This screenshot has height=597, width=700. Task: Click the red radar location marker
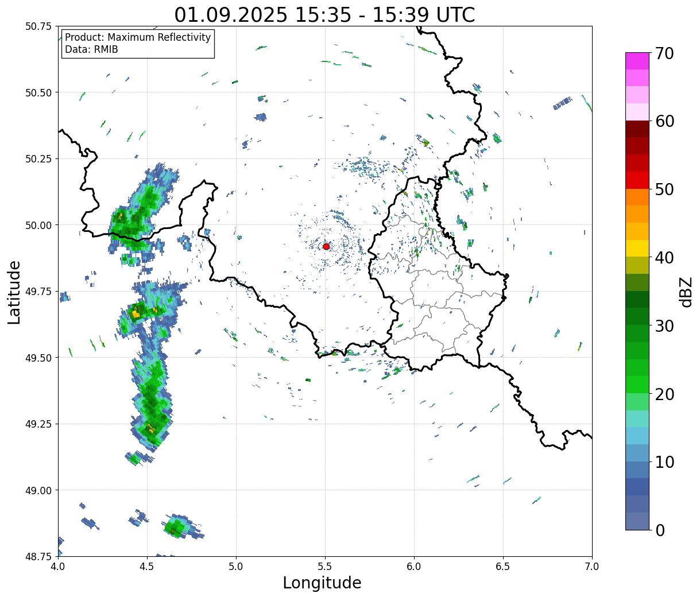point(326,246)
